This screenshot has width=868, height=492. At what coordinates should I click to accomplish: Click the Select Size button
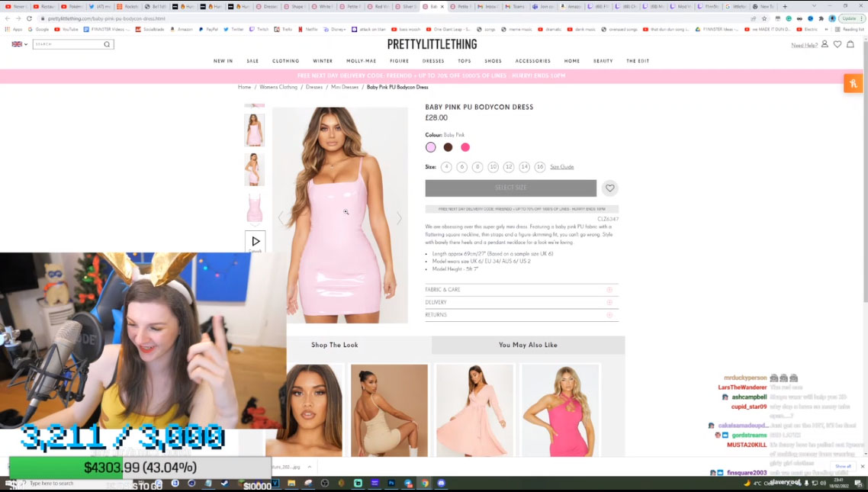pos(511,188)
